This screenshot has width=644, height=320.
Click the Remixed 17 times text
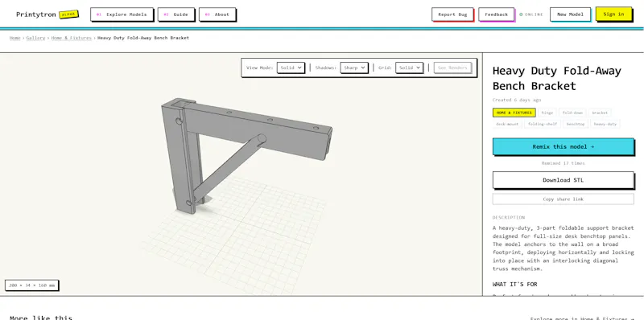pyautogui.click(x=563, y=163)
